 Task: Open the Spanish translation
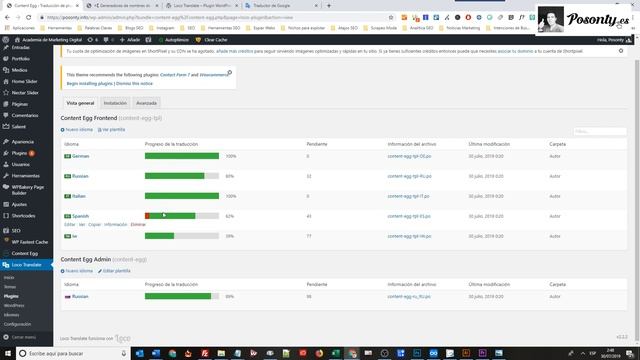(80, 216)
